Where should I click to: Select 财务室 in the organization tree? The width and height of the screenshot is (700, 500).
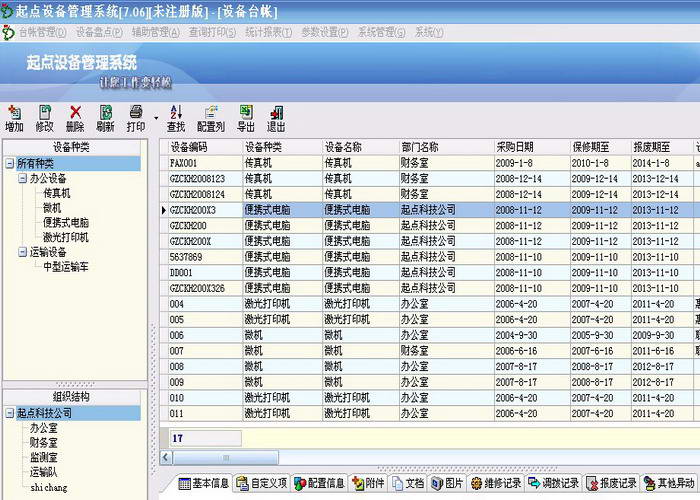coord(43,442)
